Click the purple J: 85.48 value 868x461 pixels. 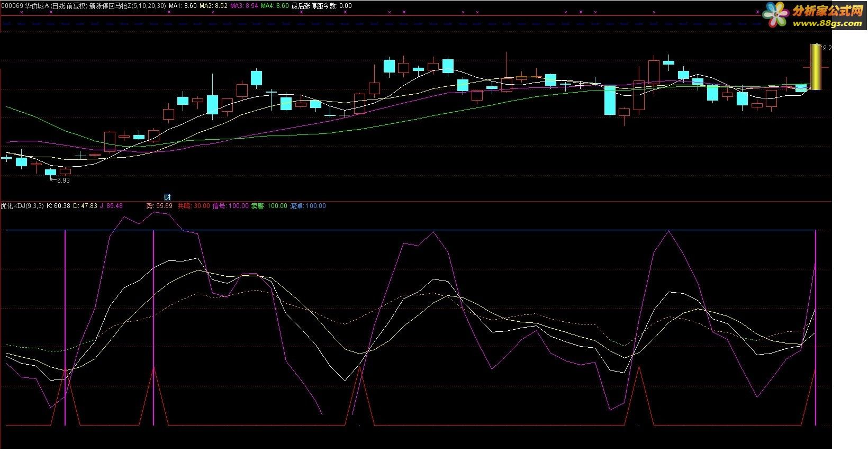click(111, 206)
